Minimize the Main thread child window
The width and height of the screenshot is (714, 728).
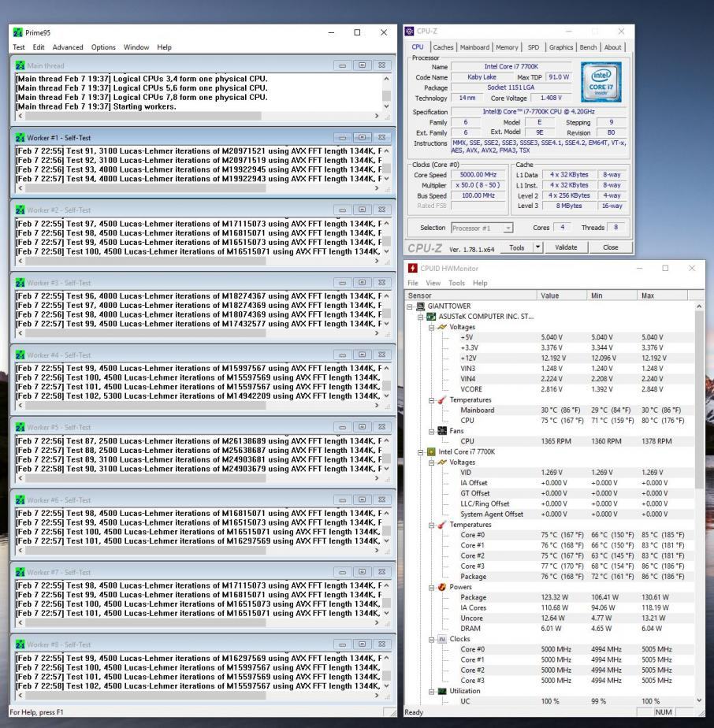(x=342, y=65)
